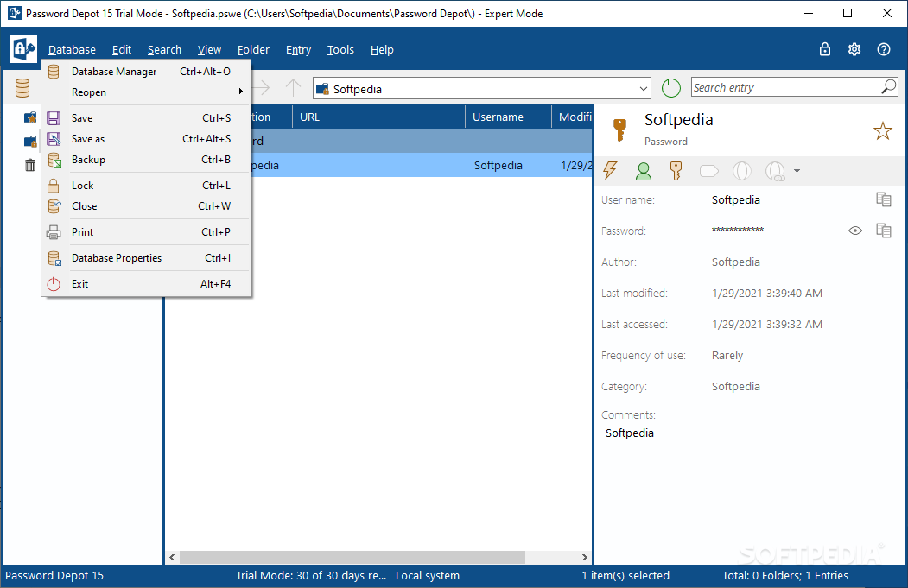
Task: Sort by the URL column header
Action: tap(379, 117)
